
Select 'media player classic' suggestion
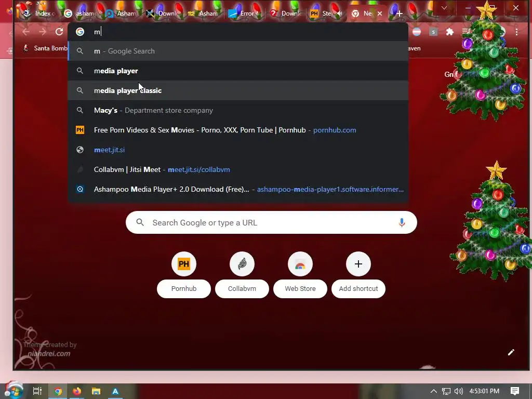click(238, 90)
